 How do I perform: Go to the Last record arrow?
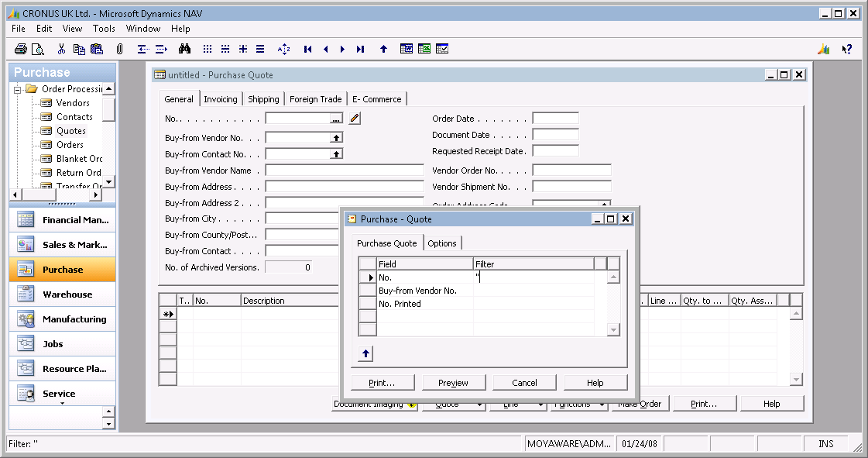click(x=360, y=50)
